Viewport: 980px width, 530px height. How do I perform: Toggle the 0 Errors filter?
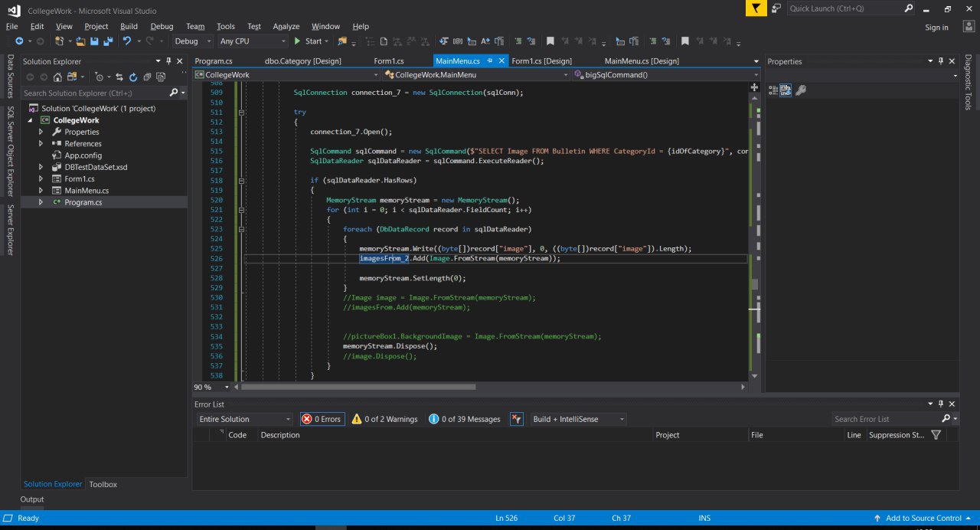coord(322,419)
